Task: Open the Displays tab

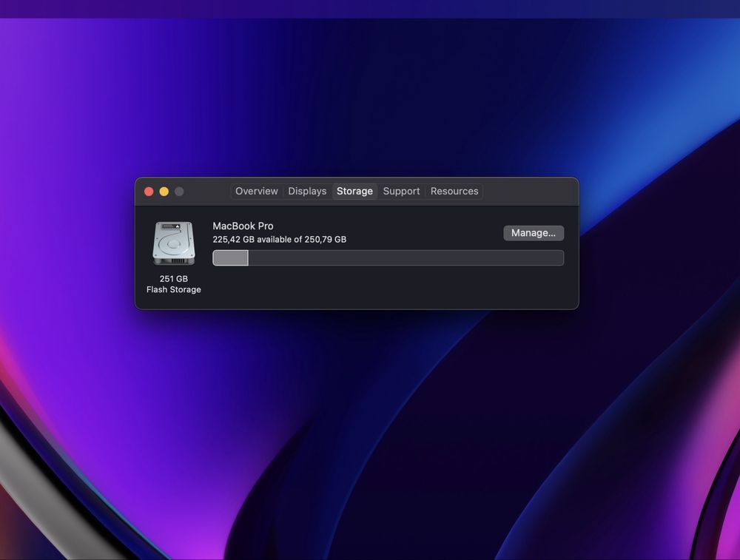Action: coord(307,191)
